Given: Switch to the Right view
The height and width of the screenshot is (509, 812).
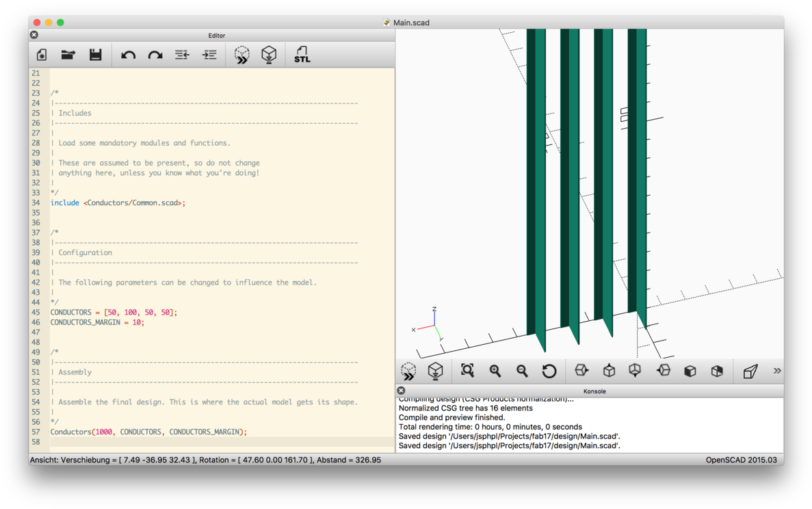Looking at the screenshot, I should pos(581,370).
